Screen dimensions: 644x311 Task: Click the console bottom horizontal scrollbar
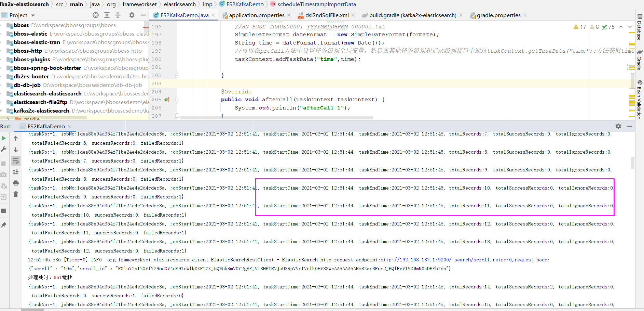coord(33,310)
